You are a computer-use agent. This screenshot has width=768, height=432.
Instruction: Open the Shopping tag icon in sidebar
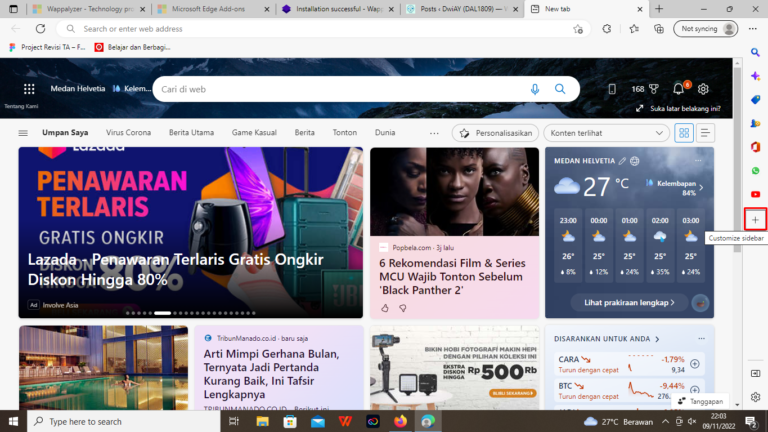(x=755, y=99)
